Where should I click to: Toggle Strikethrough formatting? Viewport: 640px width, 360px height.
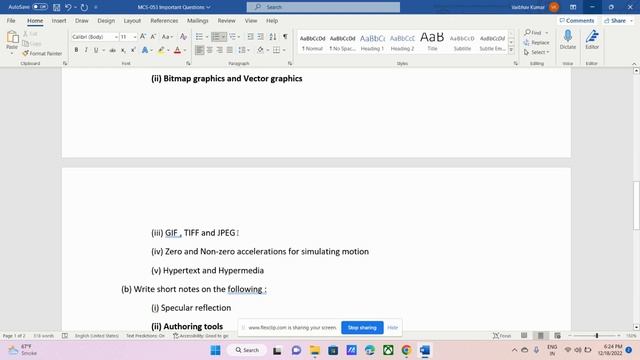[x=113, y=50]
